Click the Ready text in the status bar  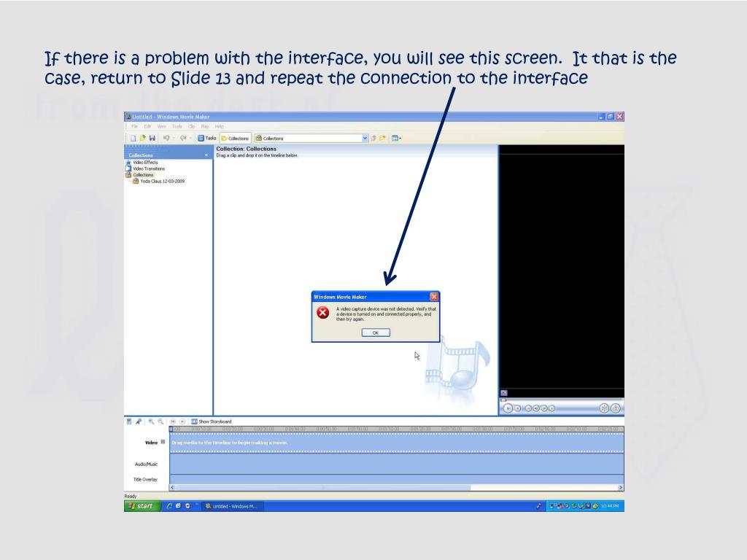coord(131,496)
